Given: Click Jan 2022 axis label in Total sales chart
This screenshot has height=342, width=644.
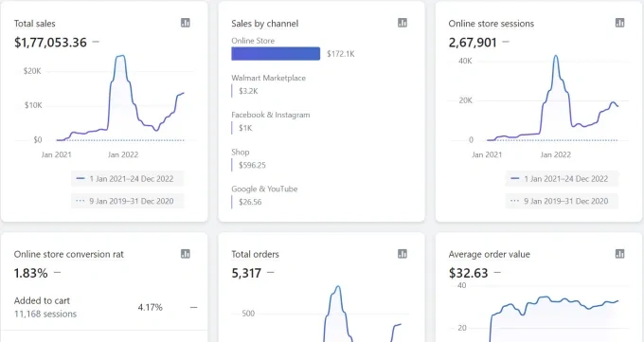Looking at the screenshot, I should [x=123, y=155].
